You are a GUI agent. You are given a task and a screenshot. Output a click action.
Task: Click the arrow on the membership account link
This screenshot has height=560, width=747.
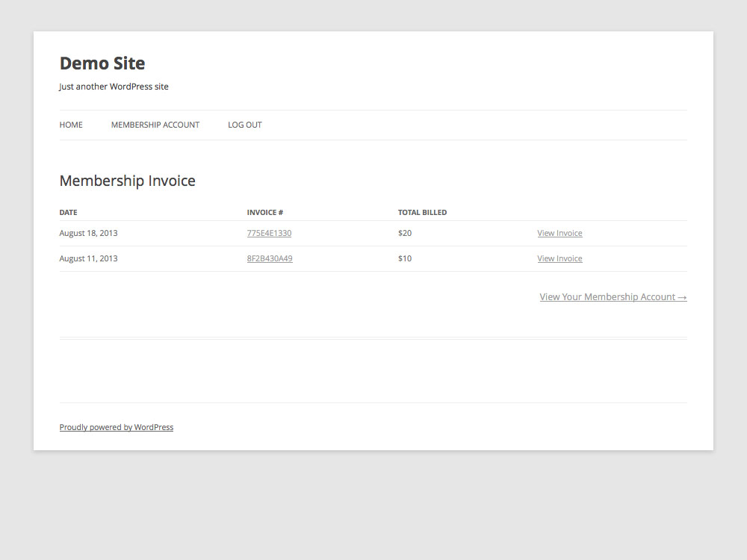tap(682, 296)
